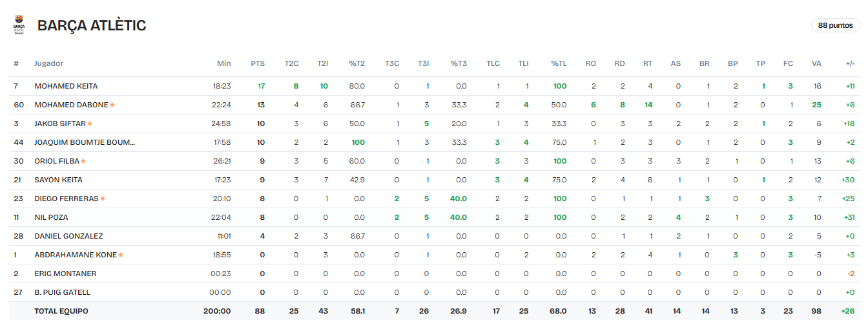Screen dimensions: 868x322
Task: Select the Joaquim Boumtje Boum player name
Action: click(x=85, y=142)
